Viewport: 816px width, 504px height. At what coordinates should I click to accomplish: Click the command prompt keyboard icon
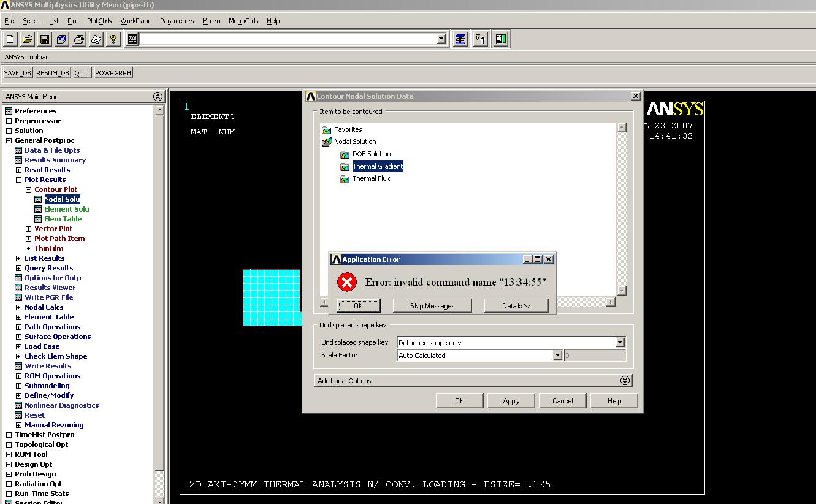[x=132, y=39]
